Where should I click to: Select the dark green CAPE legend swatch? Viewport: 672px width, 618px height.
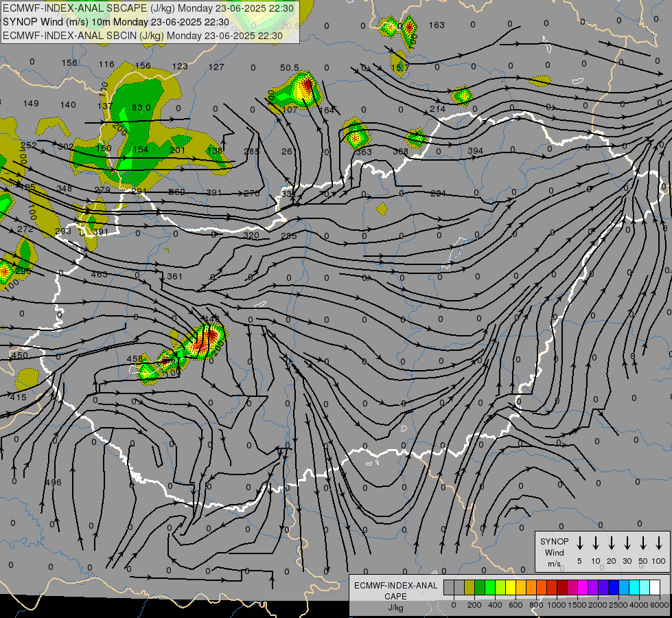click(480, 587)
